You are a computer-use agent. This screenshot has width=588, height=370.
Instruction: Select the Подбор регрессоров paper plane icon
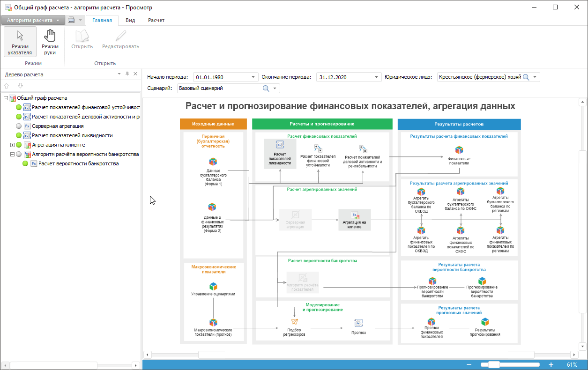coord(294,322)
